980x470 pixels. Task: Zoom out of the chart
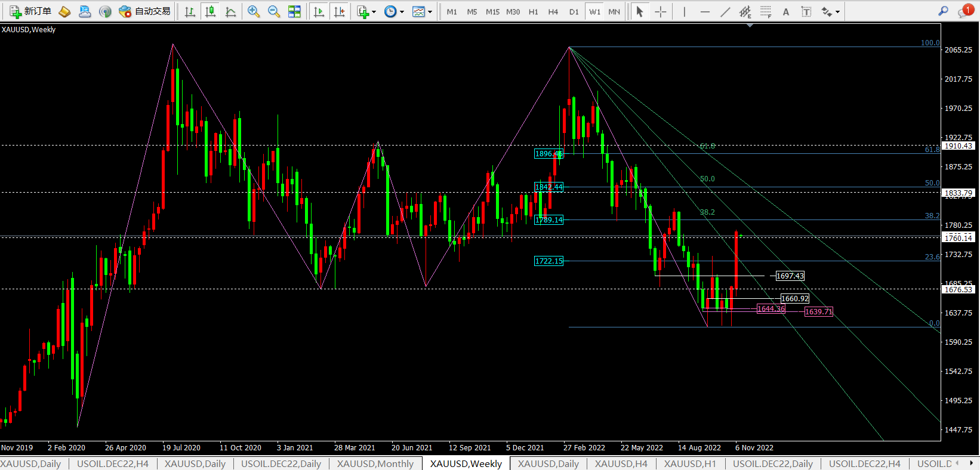274,11
